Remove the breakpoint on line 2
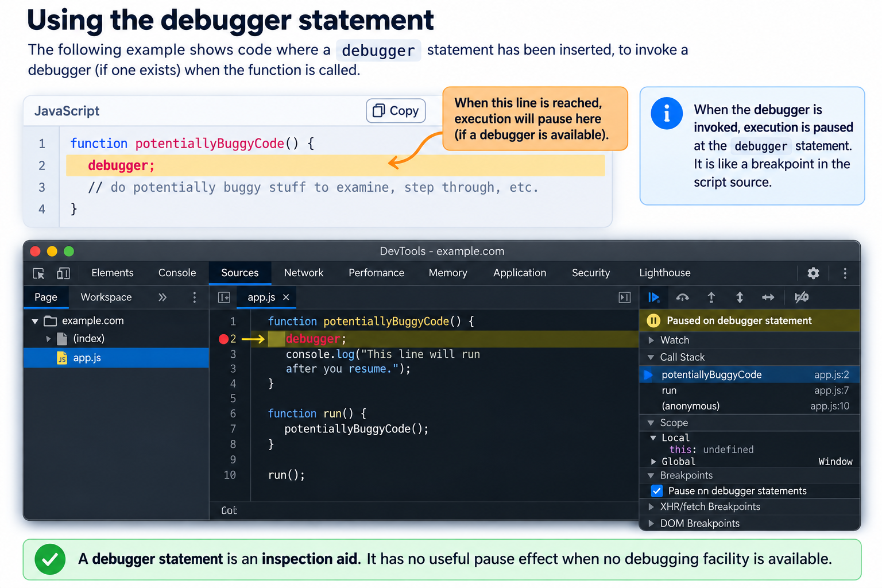882x588 pixels. point(223,339)
